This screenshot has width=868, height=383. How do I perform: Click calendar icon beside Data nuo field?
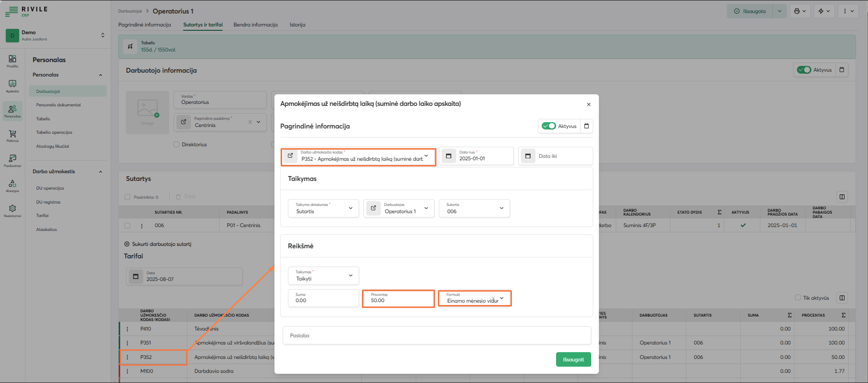pyautogui.click(x=449, y=156)
